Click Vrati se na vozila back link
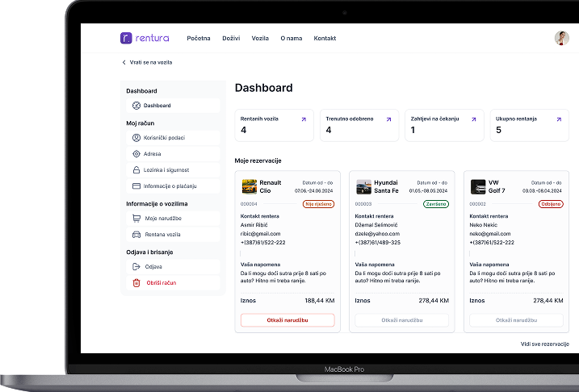The image size is (579, 392). click(147, 62)
